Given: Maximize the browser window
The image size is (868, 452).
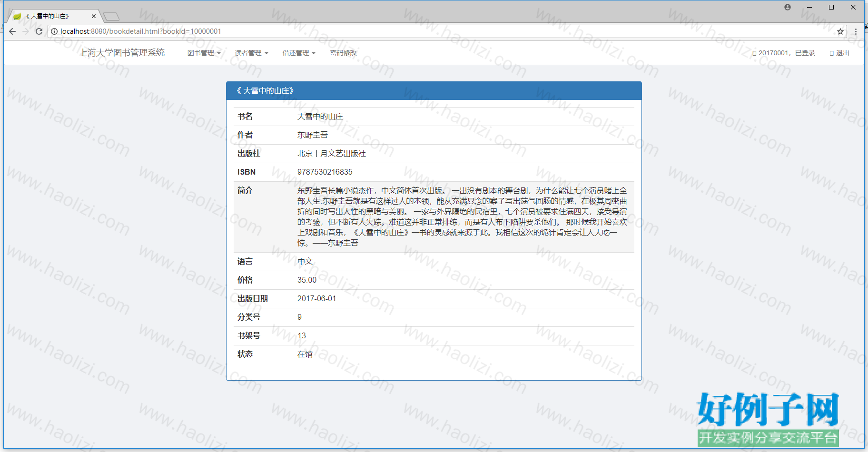Looking at the screenshot, I should 831,7.
